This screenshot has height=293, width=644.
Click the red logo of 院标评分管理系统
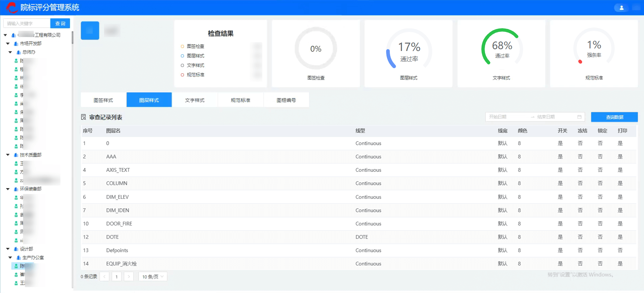point(11,7)
